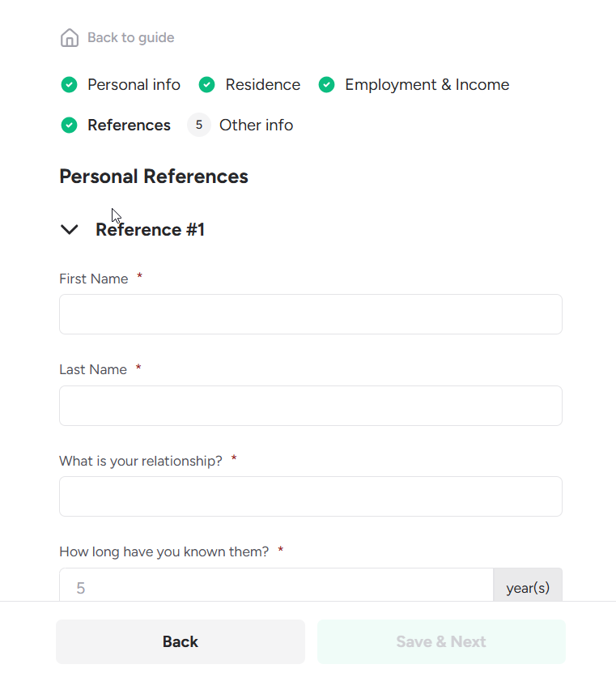
Task: Click the home icon beside Back to guide
Action: pyautogui.click(x=70, y=38)
